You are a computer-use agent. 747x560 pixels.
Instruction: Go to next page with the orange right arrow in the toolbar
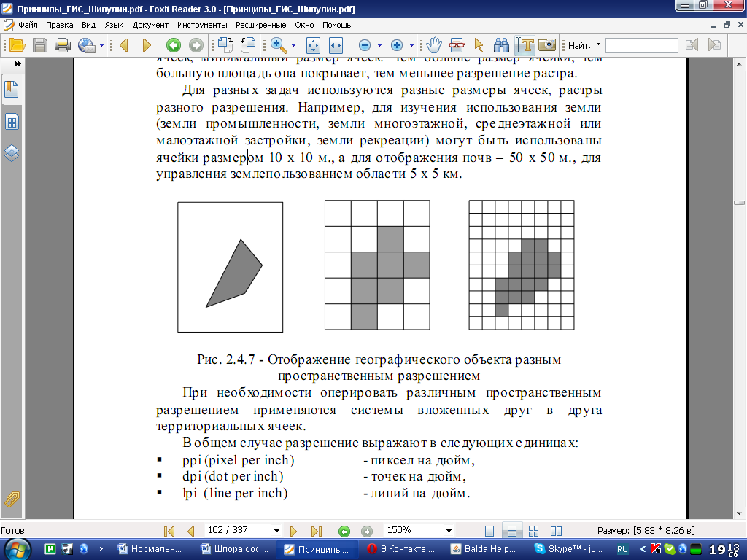coord(147,46)
